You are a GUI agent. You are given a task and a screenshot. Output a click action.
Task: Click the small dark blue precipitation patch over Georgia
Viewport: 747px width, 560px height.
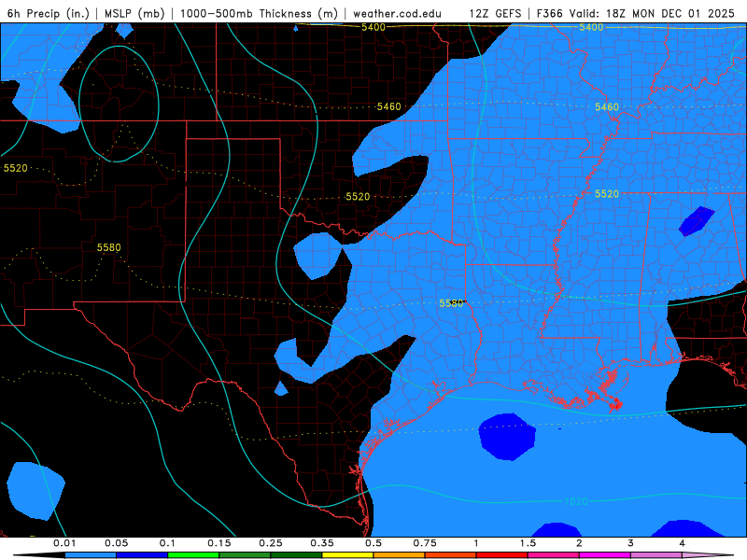click(x=697, y=221)
